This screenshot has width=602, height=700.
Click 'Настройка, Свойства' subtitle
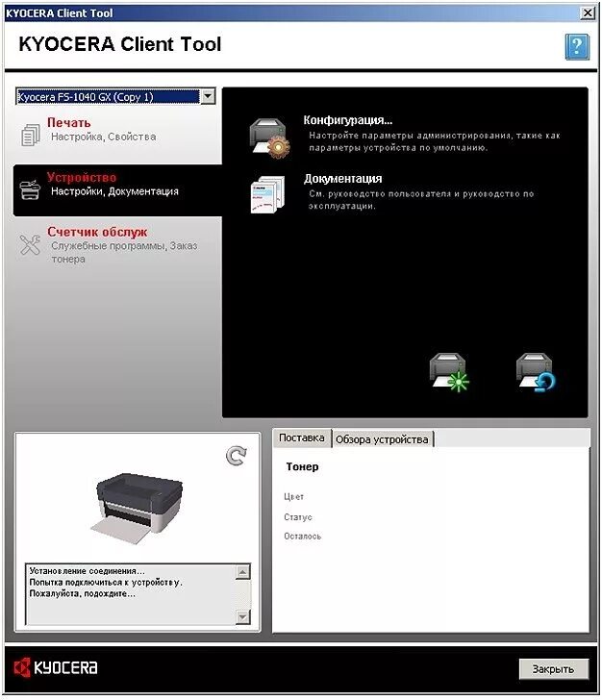click(104, 137)
